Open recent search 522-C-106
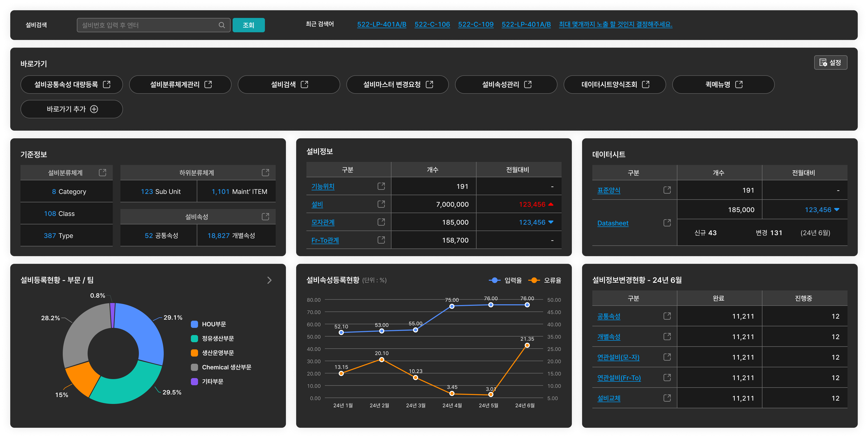 (432, 24)
